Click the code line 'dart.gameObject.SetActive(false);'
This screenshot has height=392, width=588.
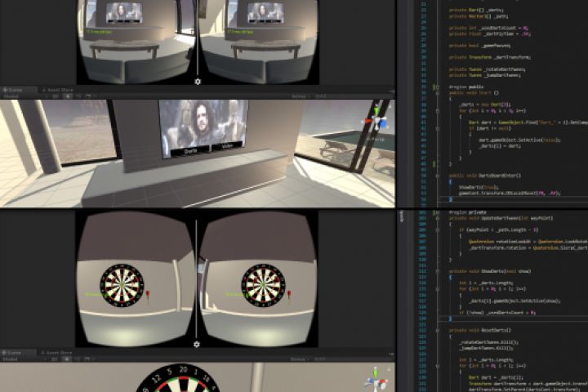[519, 140]
